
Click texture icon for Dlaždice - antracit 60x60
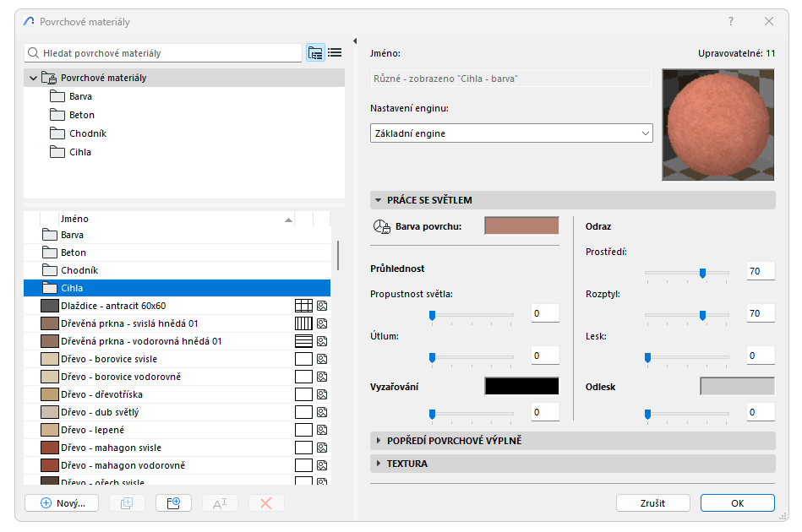[322, 307]
